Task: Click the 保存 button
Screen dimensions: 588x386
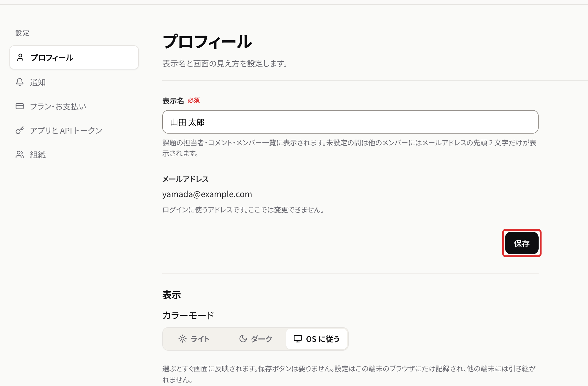Action: [522, 243]
